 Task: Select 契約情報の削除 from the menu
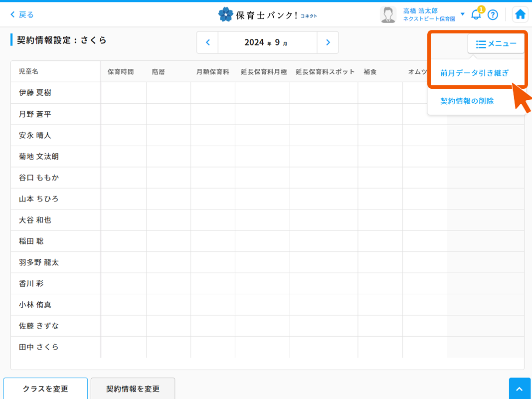pyautogui.click(x=468, y=100)
